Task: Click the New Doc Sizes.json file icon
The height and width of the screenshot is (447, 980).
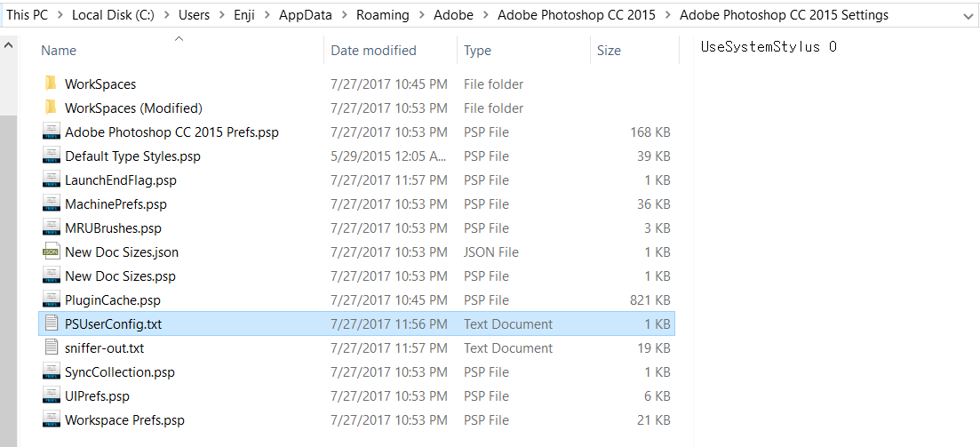Action: (52, 252)
